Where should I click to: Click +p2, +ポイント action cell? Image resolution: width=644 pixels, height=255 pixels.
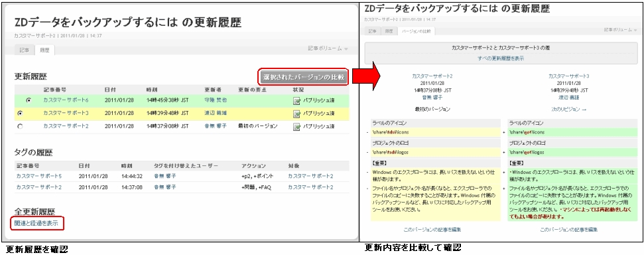[257, 177]
